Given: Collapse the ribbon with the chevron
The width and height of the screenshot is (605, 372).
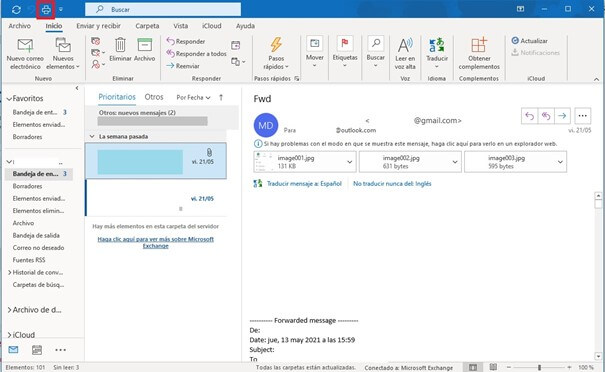Looking at the screenshot, I should tap(597, 79).
